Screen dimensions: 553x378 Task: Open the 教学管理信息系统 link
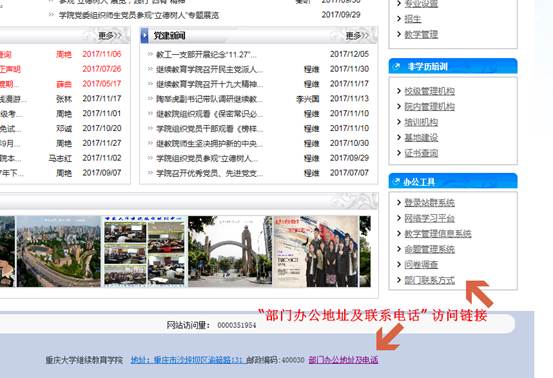coord(438,233)
